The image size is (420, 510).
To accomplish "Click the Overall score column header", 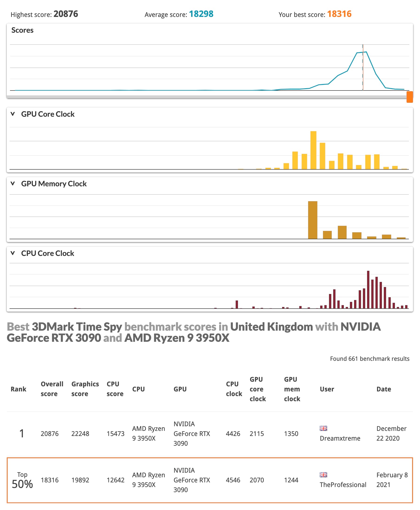I will [x=52, y=389].
